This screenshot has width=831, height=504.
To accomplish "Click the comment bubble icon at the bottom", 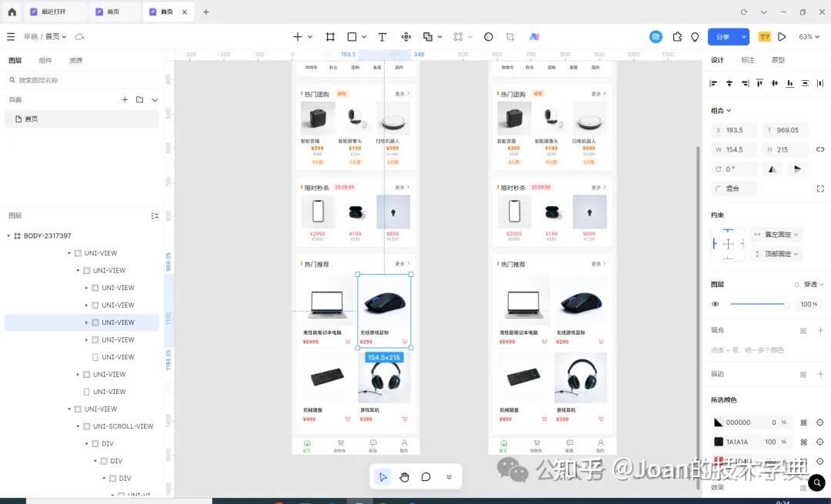I will click(x=426, y=477).
